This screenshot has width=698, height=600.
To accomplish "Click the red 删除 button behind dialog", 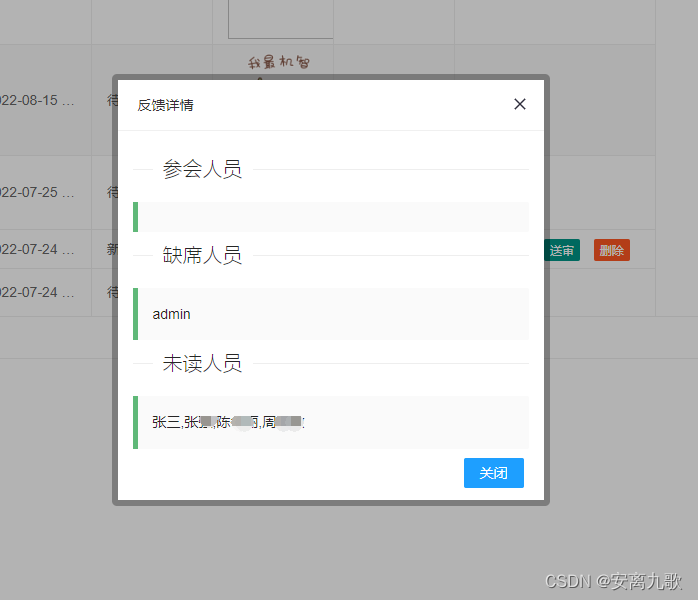I will 612,250.
